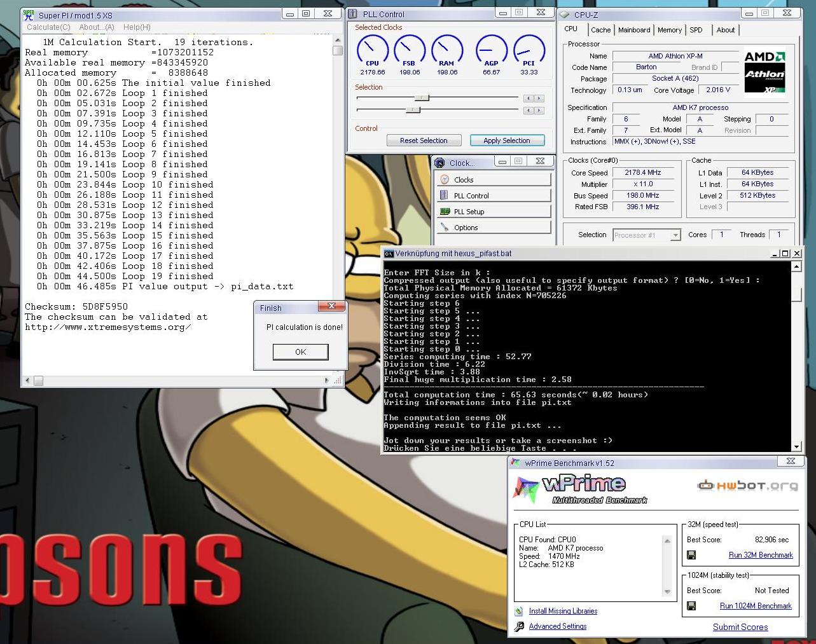Click the RAM clock gauge in PLL Control
The width and height of the screenshot is (816, 644).
447,49
